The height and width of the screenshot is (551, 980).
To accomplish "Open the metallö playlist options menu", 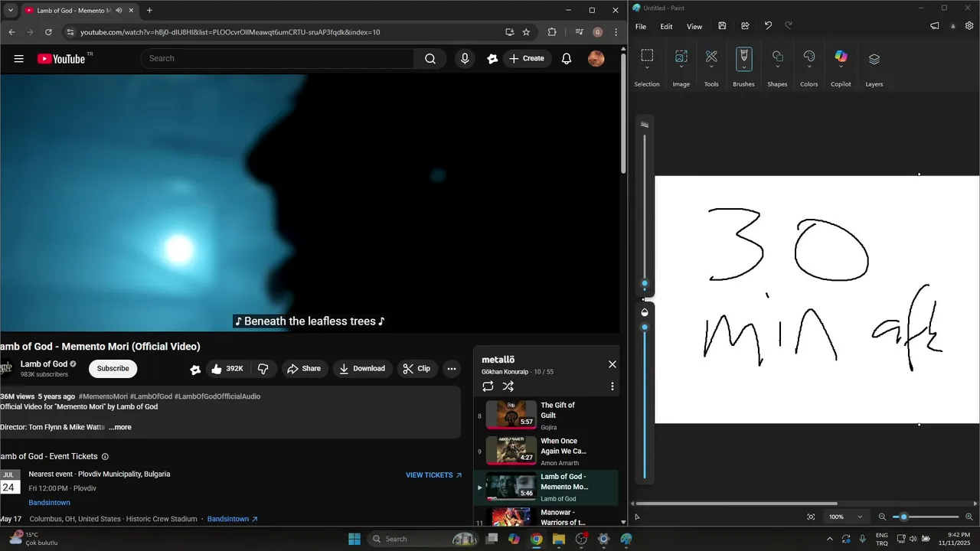I will (x=612, y=386).
